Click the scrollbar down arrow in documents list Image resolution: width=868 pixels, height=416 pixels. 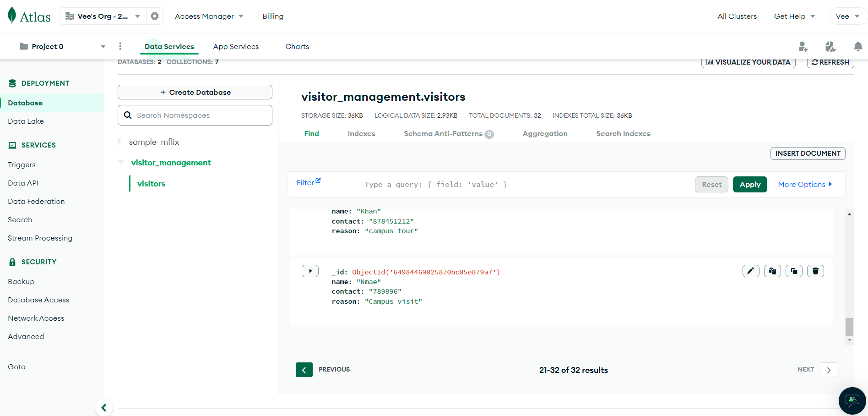pyautogui.click(x=849, y=340)
